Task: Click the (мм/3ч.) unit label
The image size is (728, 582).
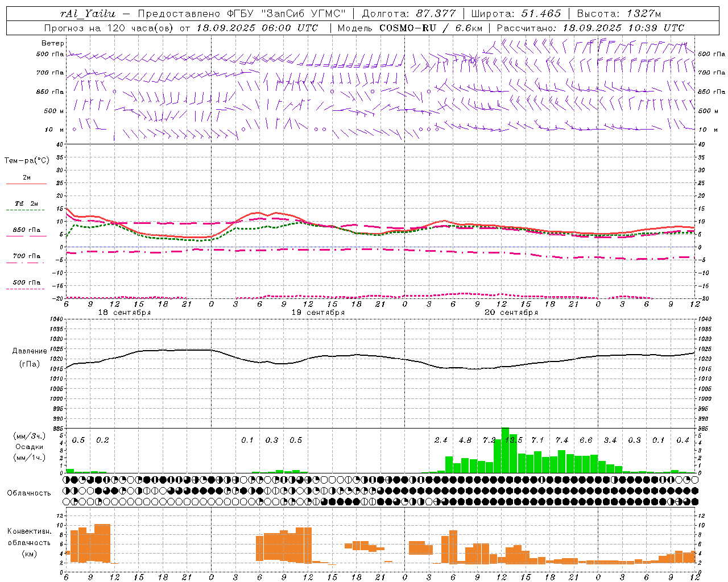Action: (29, 436)
